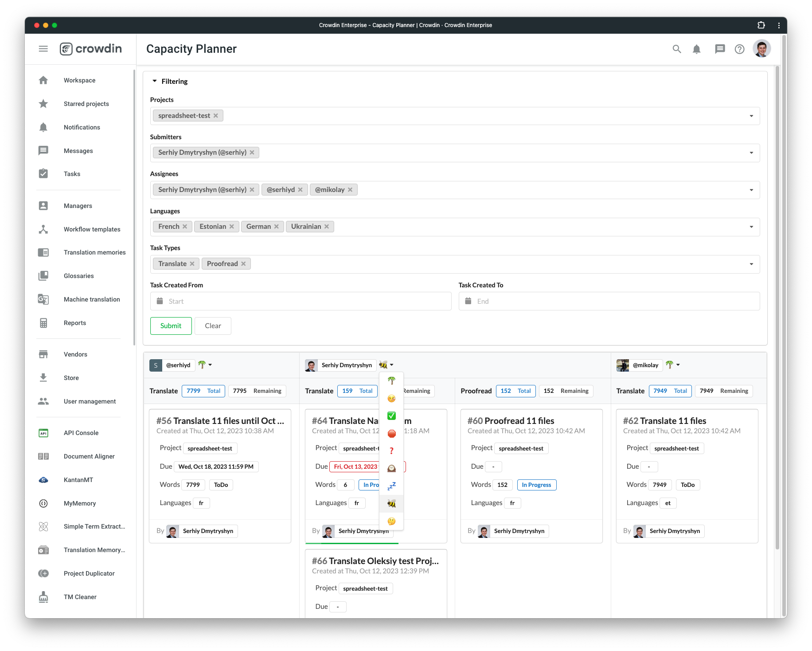Open Reports in the sidebar
The width and height of the screenshot is (812, 651).
74,323
